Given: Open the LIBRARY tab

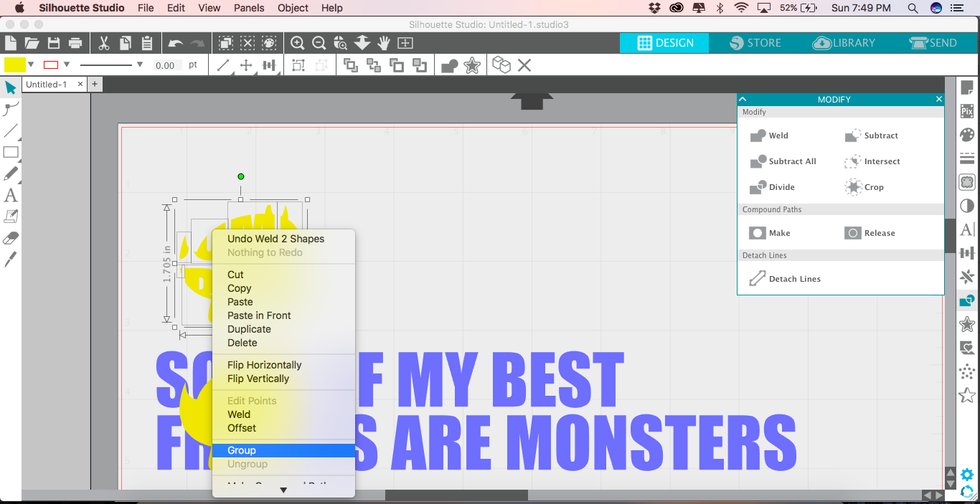Looking at the screenshot, I should coord(844,43).
